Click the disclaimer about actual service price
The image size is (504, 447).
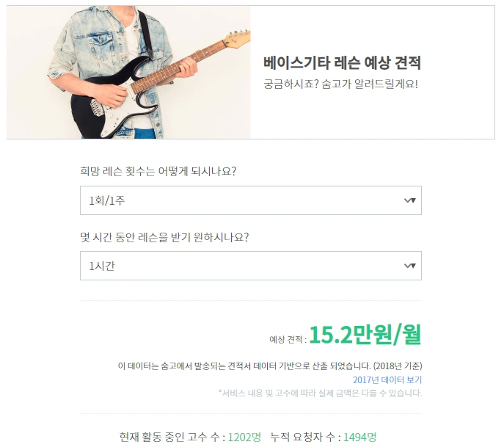[320, 393]
